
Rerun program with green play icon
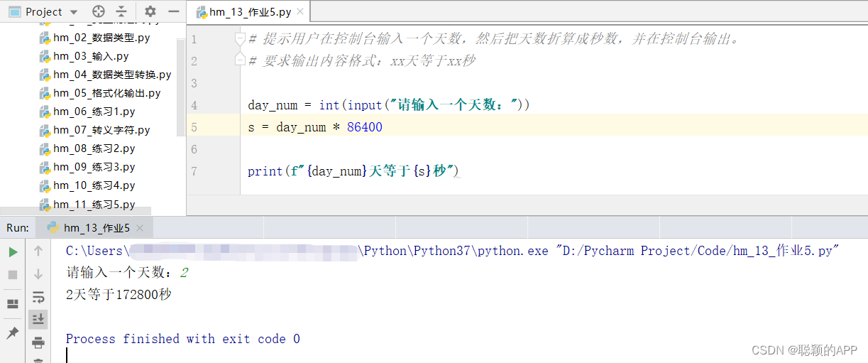pyautogui.click(x=13, y=251)
